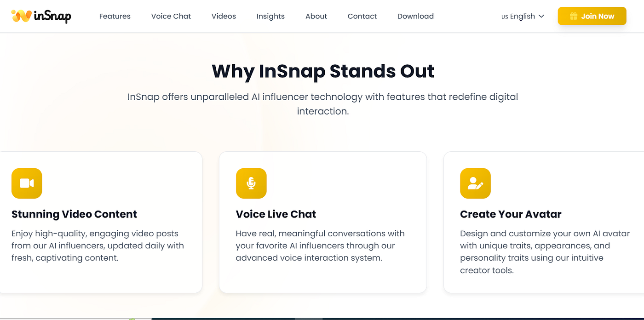The image size is (644, 320).
Task: Navigate to the Contact page
Action: pos(362,16)
